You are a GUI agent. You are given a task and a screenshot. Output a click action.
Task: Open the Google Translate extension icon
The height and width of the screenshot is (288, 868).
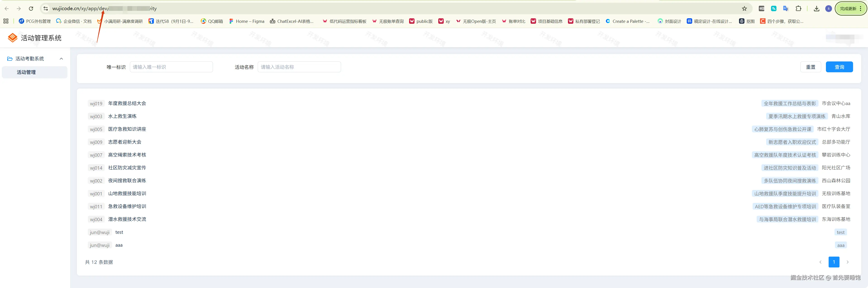(x=786, y=9)
